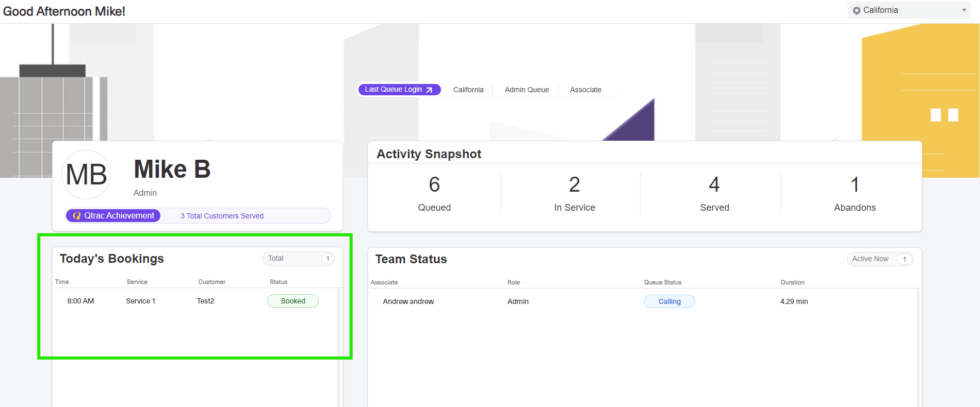Click the Active Now counter pill
Image resolution: width=980 pixels, height=407 pixels.
[879, 259]
